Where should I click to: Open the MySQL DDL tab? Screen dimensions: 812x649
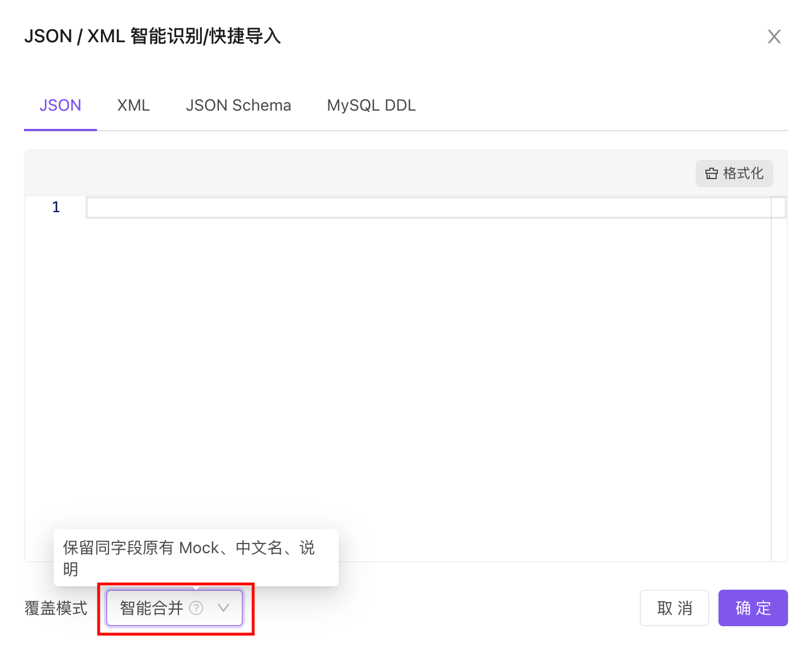371,105
